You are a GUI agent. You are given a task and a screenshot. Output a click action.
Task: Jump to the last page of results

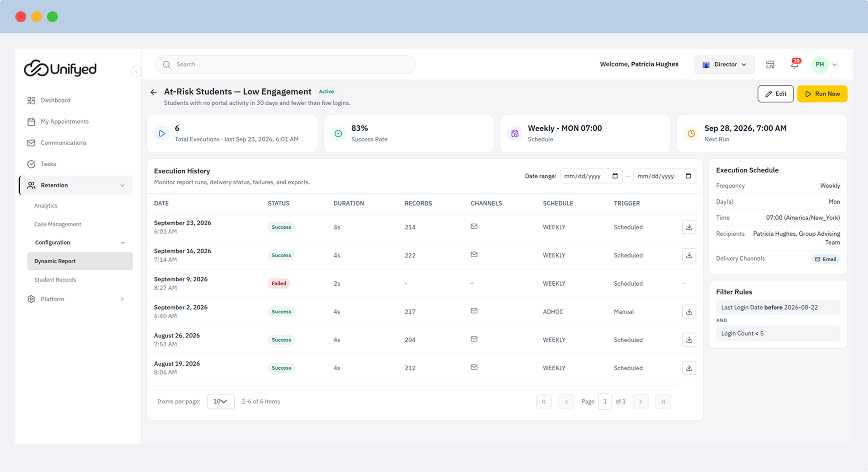[x=663, y=402]
